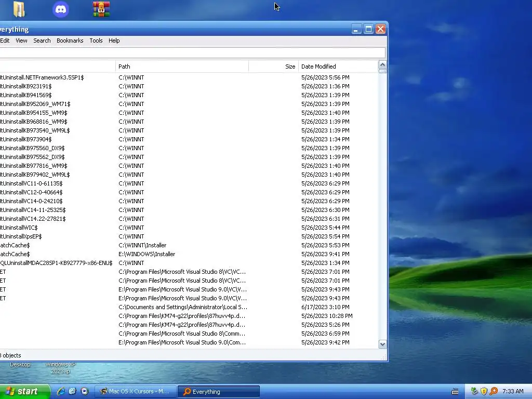Select the row ltUninstall.NETFramework3.5SP1$
Viewport: 532px width, 399px height.
pos(189,77)
